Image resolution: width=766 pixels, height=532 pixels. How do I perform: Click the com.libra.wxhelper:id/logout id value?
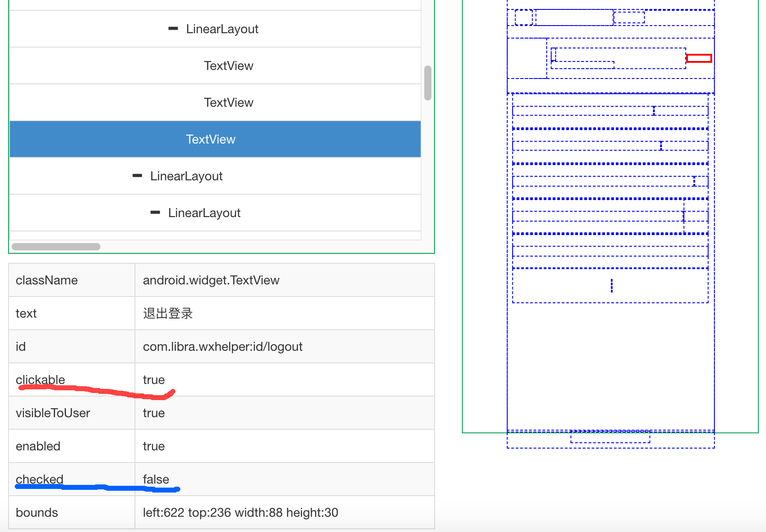point(222,347)
